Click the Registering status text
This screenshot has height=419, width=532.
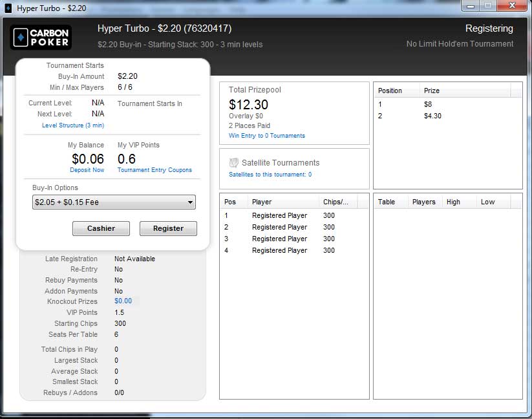(489, 28)
